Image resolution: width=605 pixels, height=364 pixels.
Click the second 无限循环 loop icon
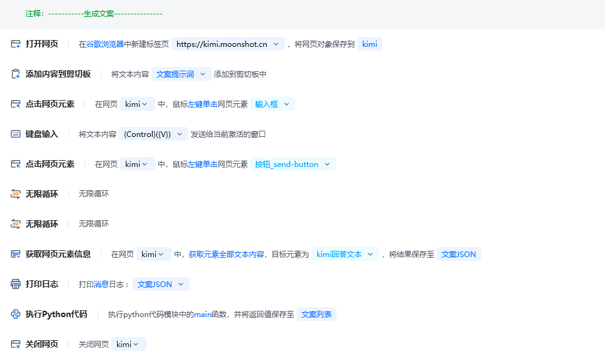[x=15, y=223]
